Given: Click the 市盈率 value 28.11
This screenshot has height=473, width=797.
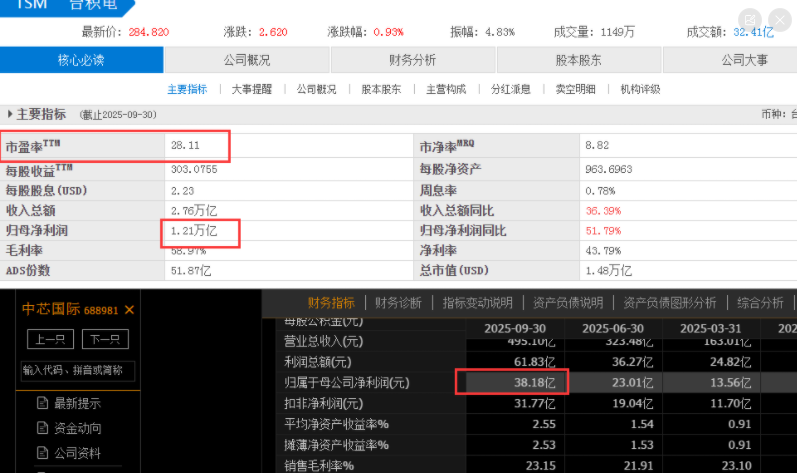Looking at the screenshot, I should pyautogui.click(x=185, y=145).
